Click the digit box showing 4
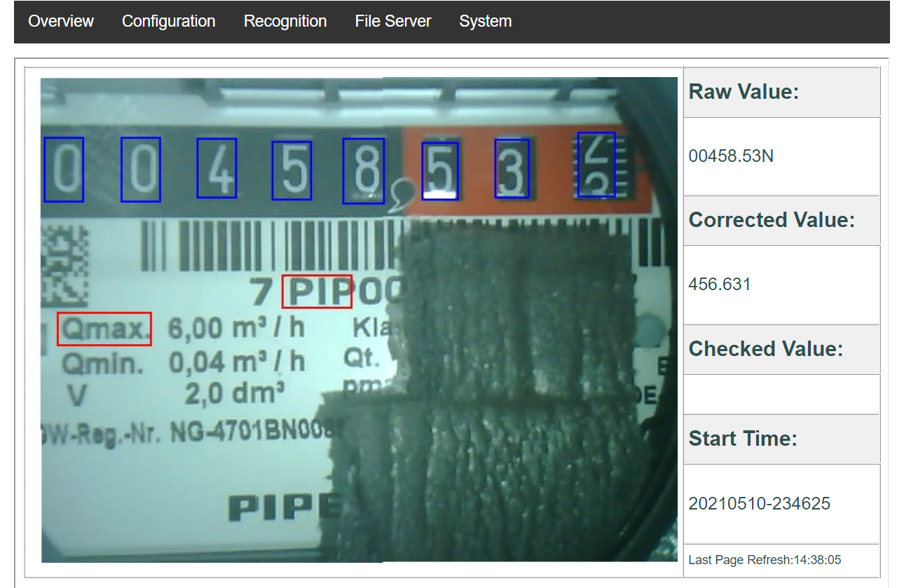The image size is (897, 588). point(217,168)
